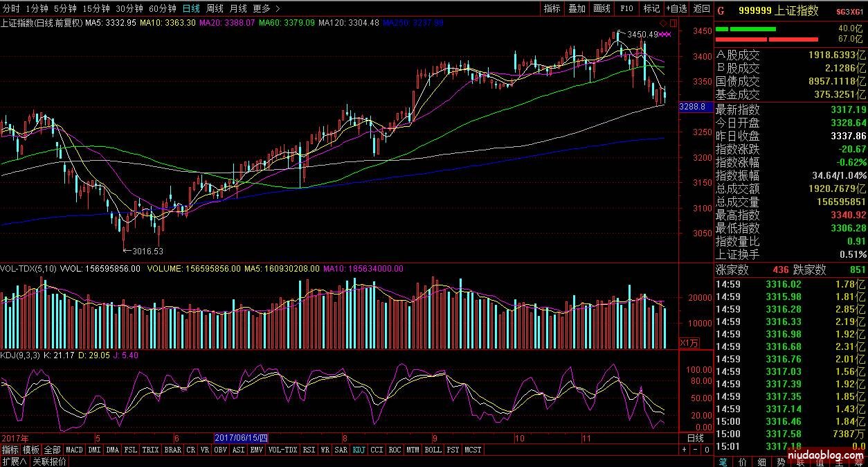Click the G icon beside stock code 999999

(721, 10)
